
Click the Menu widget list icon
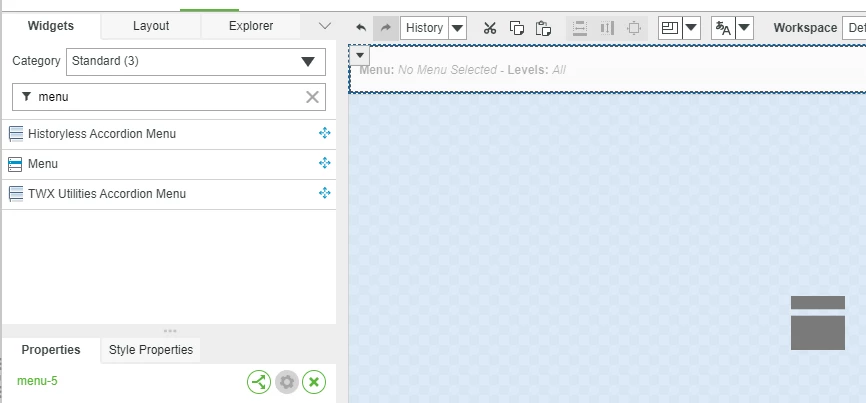[x=15, y=164]
